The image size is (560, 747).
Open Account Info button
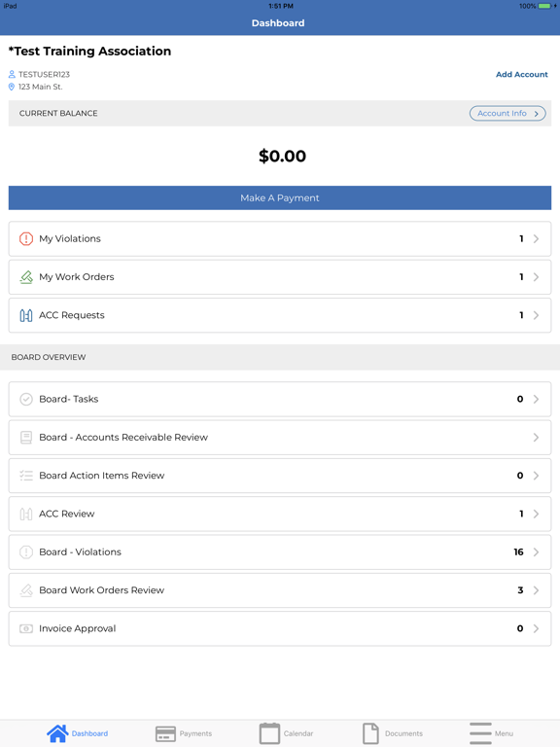pyautogui.click(x=507, y=114)
